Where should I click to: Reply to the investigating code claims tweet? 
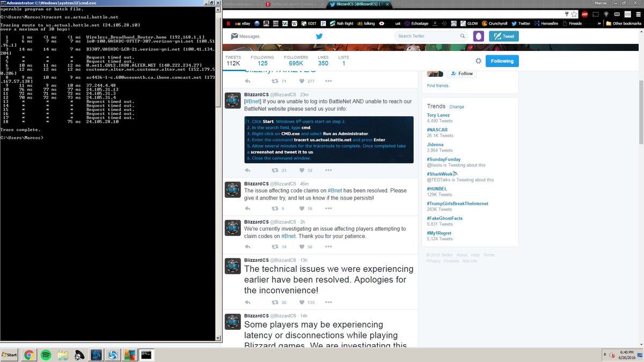pyautogui.click(x=247, y=247)
